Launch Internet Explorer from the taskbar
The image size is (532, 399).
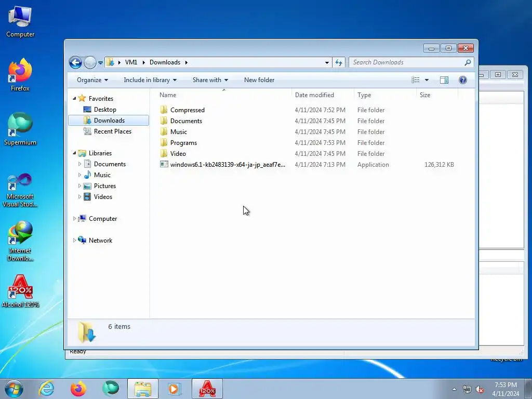point(46,389)
